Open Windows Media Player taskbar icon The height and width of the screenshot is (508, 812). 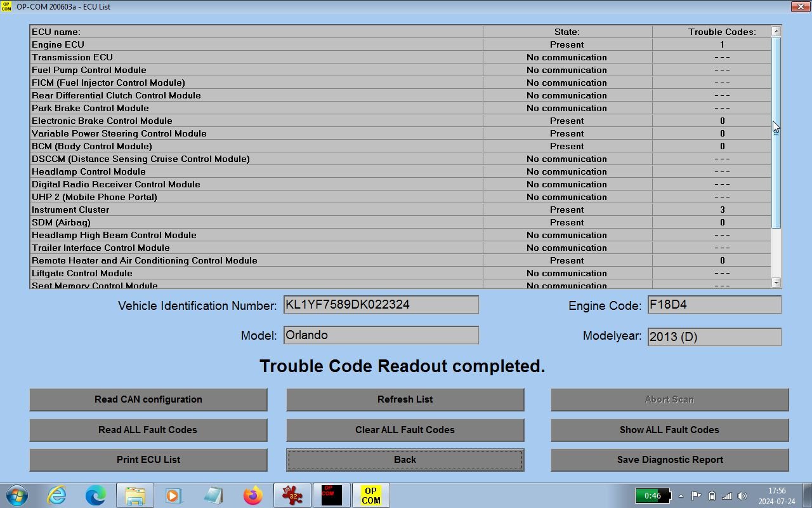[x=174, y=495]
